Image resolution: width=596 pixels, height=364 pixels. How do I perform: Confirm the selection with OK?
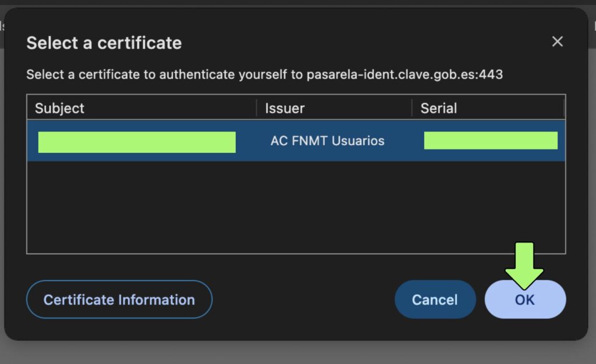(524, 299)
